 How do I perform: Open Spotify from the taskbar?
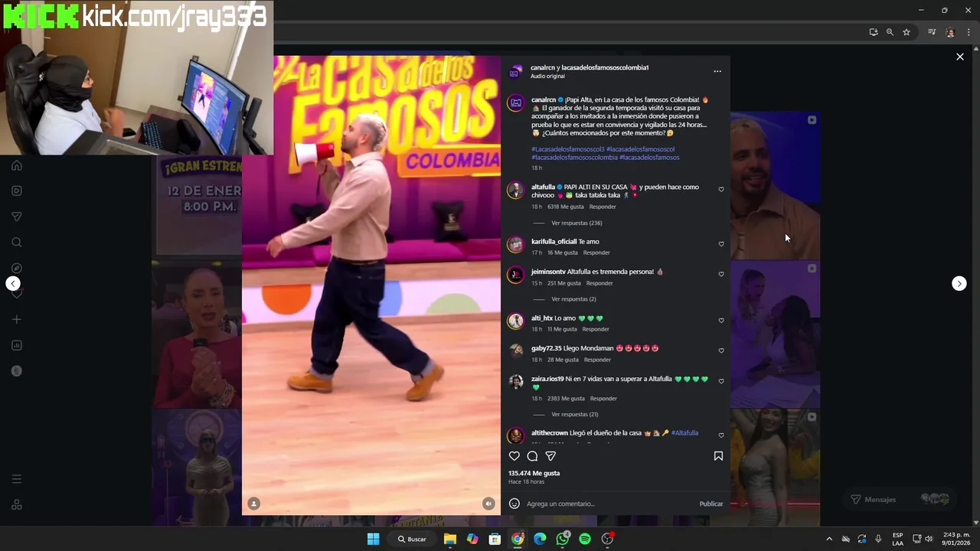[585, 539]
